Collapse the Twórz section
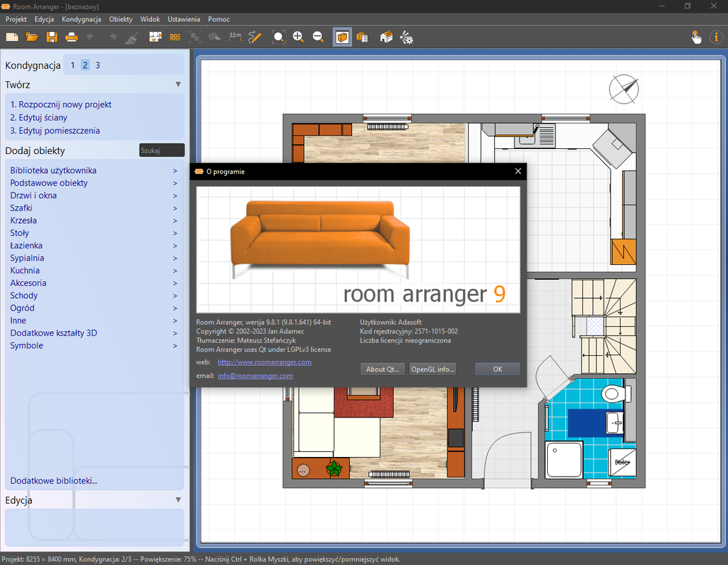 178,85
